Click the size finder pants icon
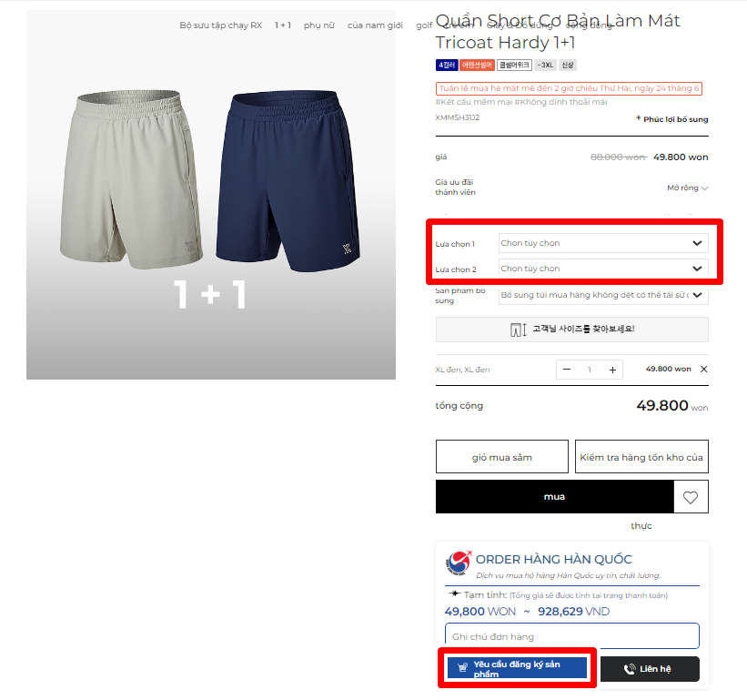Screen dimensions: 747x700 tap(518, 330)
